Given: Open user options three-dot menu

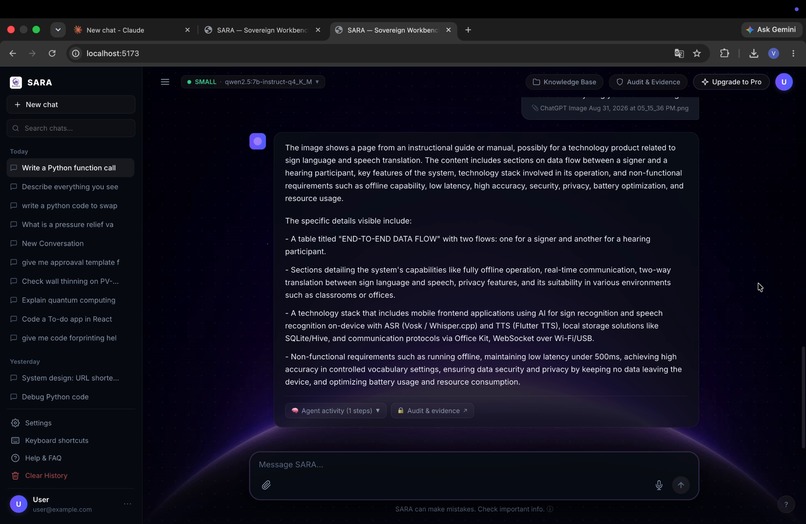Looking at the screenshot, I should click(127, 504).
